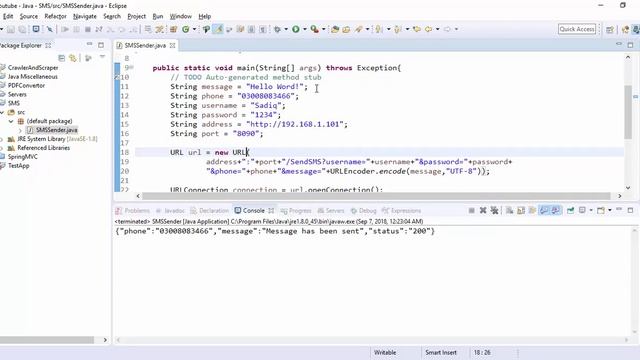Open the Project menu
The width and height of the screenshot is (640, 360).
136,16
